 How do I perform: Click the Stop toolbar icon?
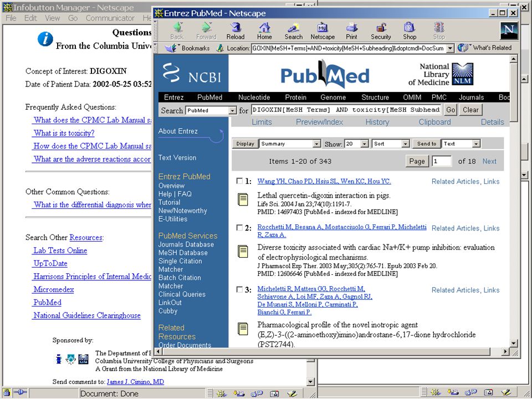coord(439,30)
